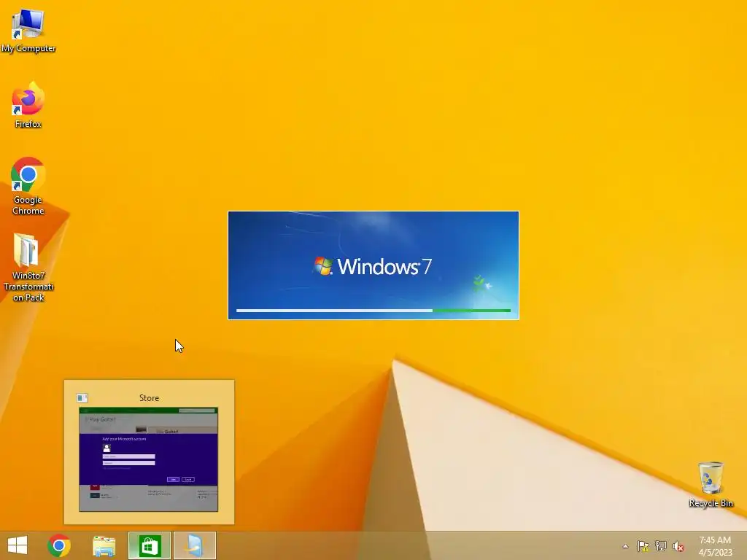Open the network tray icon

point(660,546)
